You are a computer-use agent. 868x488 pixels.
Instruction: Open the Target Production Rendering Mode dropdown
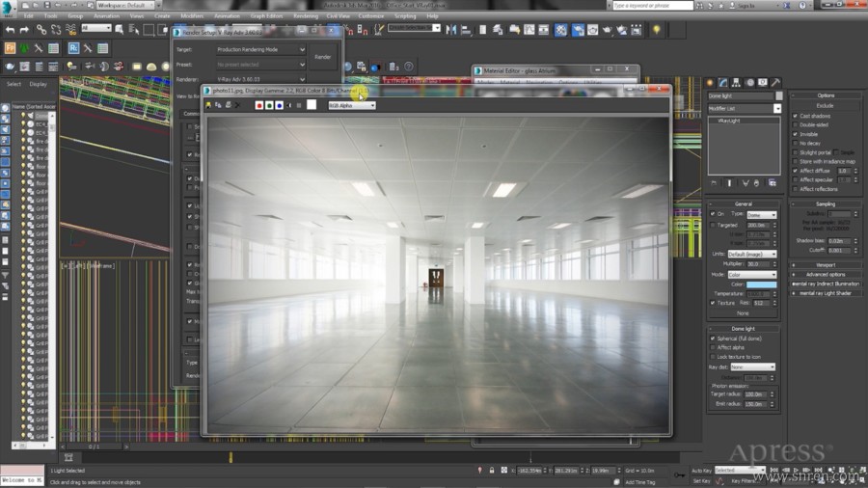pos(260,49)
